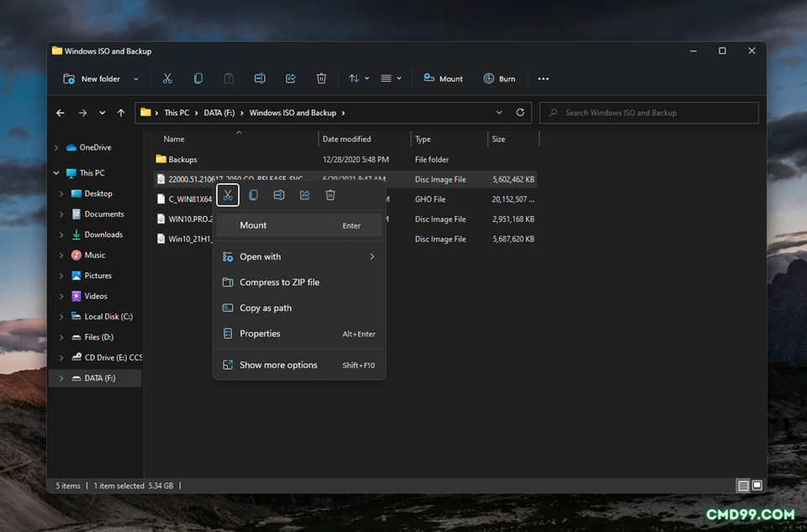
Task: Click the Search Windows ISO and Backup field
Action: coord(649,113)
